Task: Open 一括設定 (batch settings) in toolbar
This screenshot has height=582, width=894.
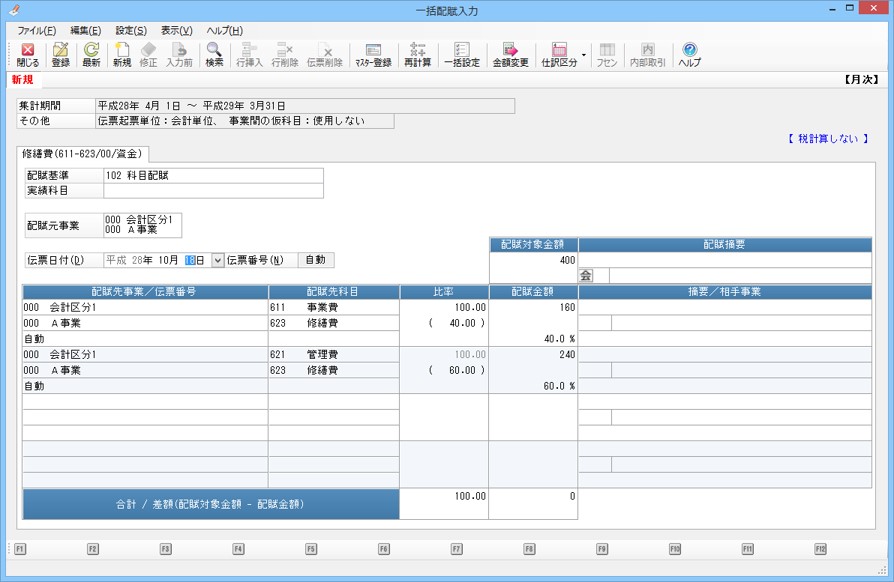Action: click(462, 54)
